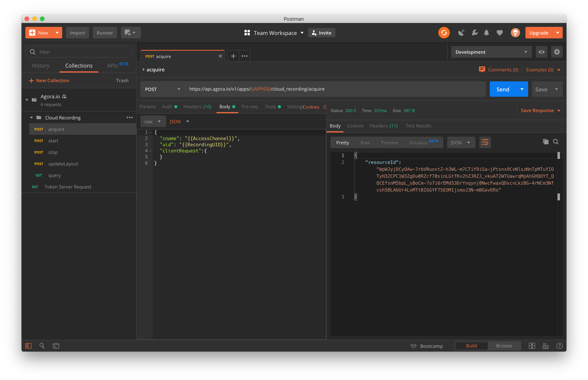Open the Development environment dropdown
Screen dimensions: 588x380
coord(491,52)
